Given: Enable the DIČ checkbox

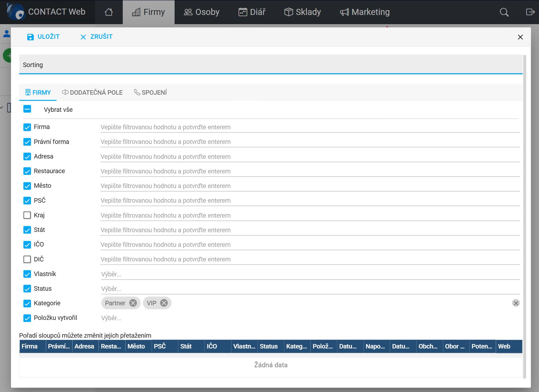Looking at the screenshot, I should pyautogui.click(x=27, y=259).
